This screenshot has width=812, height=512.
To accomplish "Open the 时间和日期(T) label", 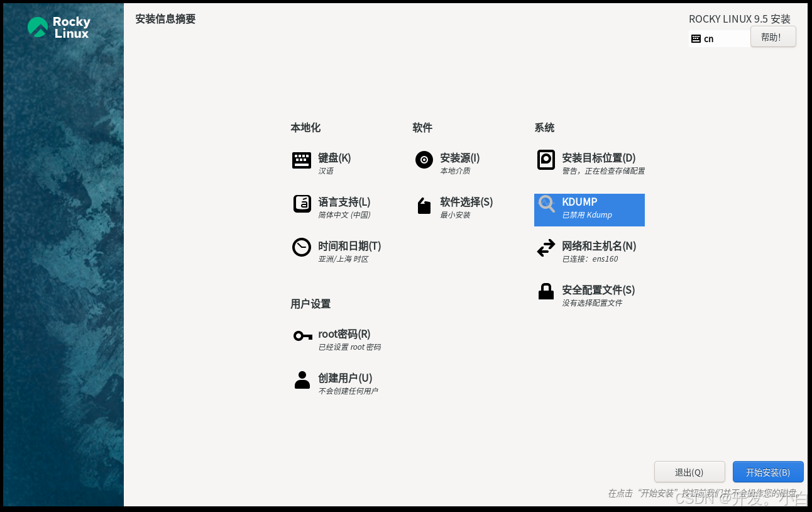I will (349, 246).
